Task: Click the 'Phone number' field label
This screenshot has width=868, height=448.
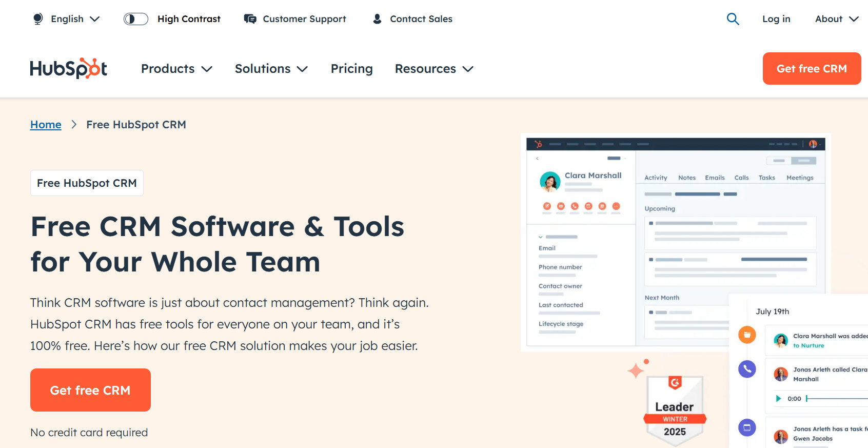Action: click(x=560, y=267)
